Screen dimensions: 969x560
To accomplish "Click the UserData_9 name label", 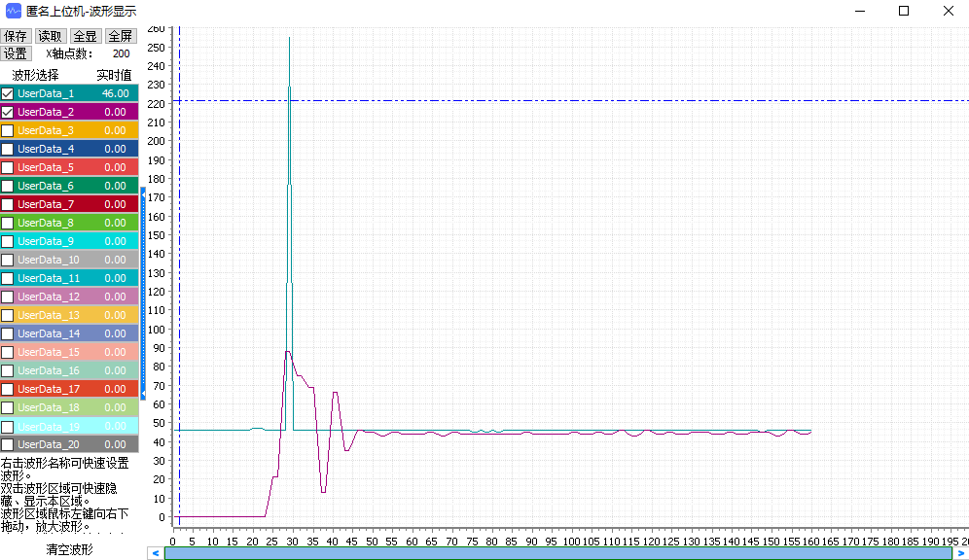I will pyautogui.click(x=46, y=241).
